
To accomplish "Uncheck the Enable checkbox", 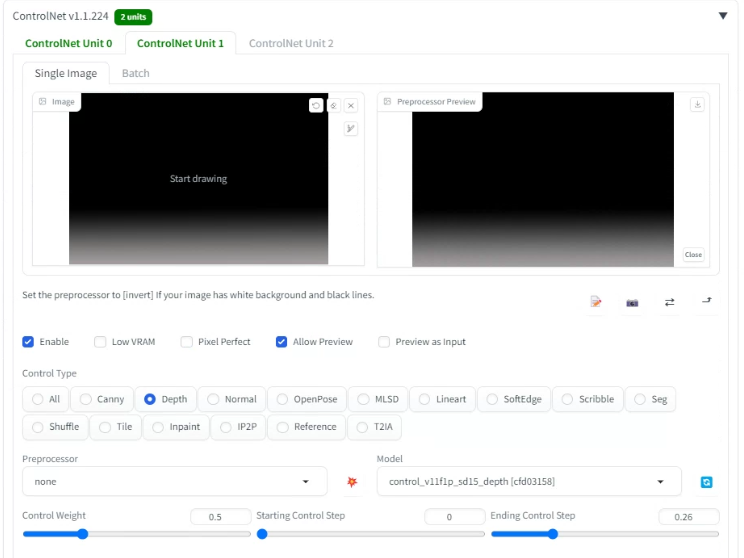I will [x=28, y=342].
